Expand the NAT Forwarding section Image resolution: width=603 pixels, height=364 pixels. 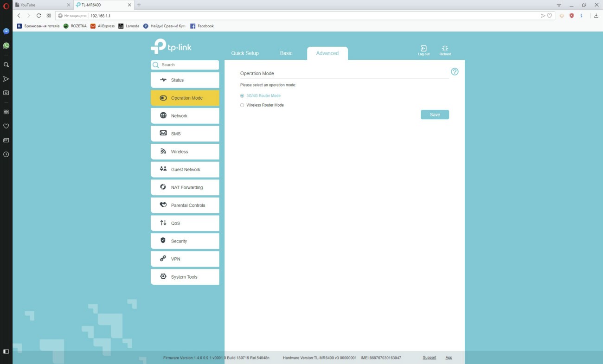point(185,187)
